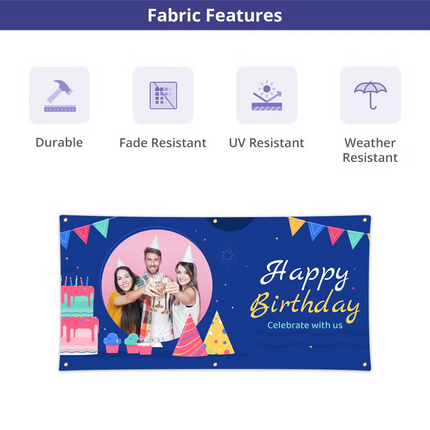The width and height of the screenshot is (430, 430).
Task: Click the Celebrate with us text
Action: point(305,325)
